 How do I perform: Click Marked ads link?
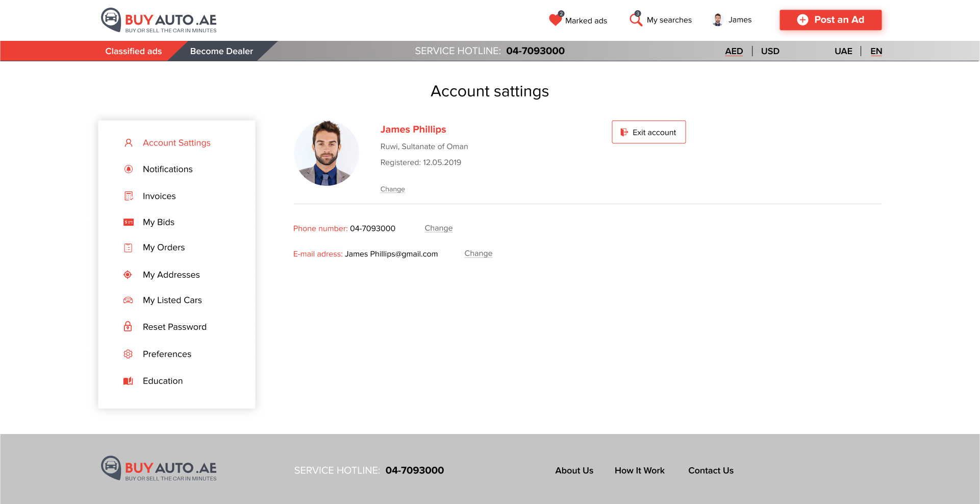(x=586, y=21)
